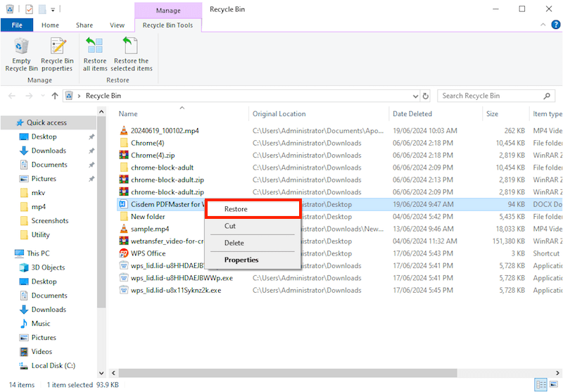Click the search magnifier icon
The image size is (563, 392).
[x=547, y=96]
